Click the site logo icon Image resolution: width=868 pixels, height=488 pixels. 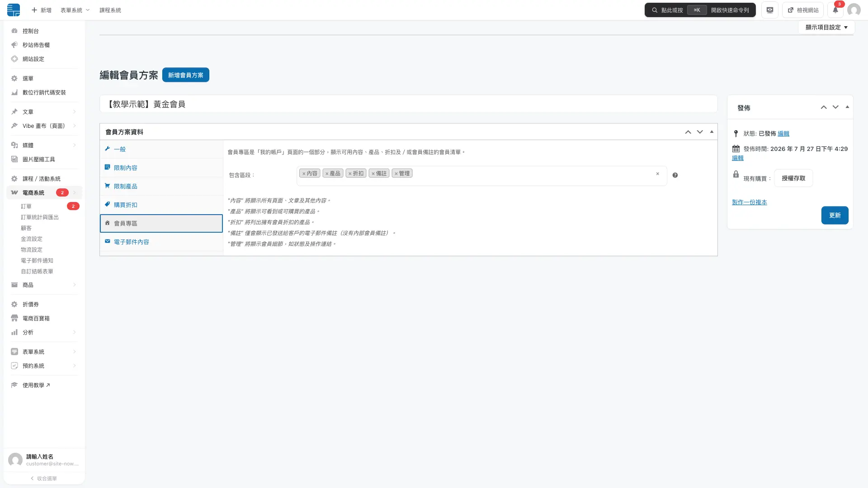pos(14,9)
